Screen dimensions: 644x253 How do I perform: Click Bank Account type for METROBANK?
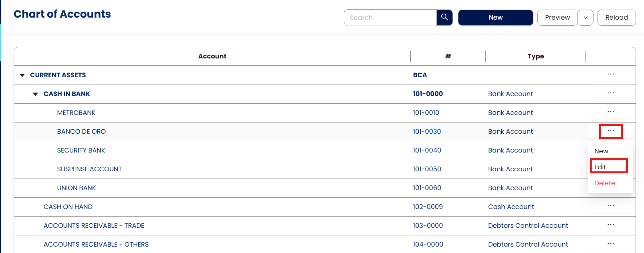[511, 113]
